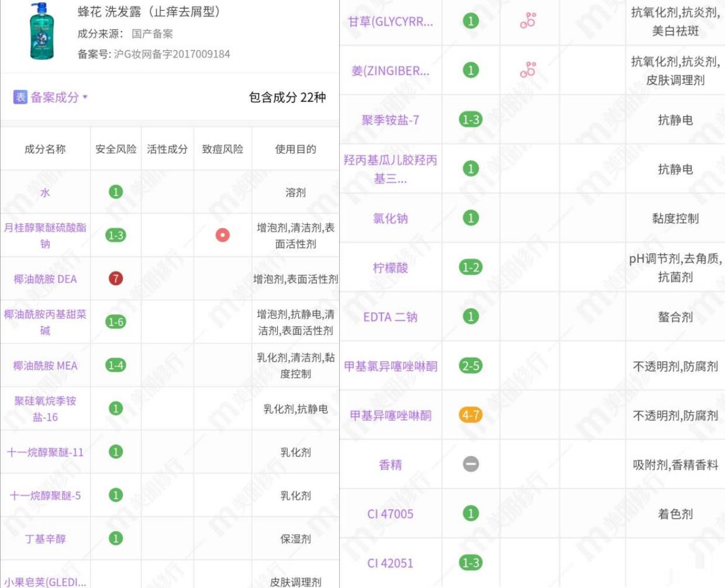Click the gray unknown-risk icon for 香精
This screenshot has width=725, height=588.
pyautogui.click(x=471, y=464)
